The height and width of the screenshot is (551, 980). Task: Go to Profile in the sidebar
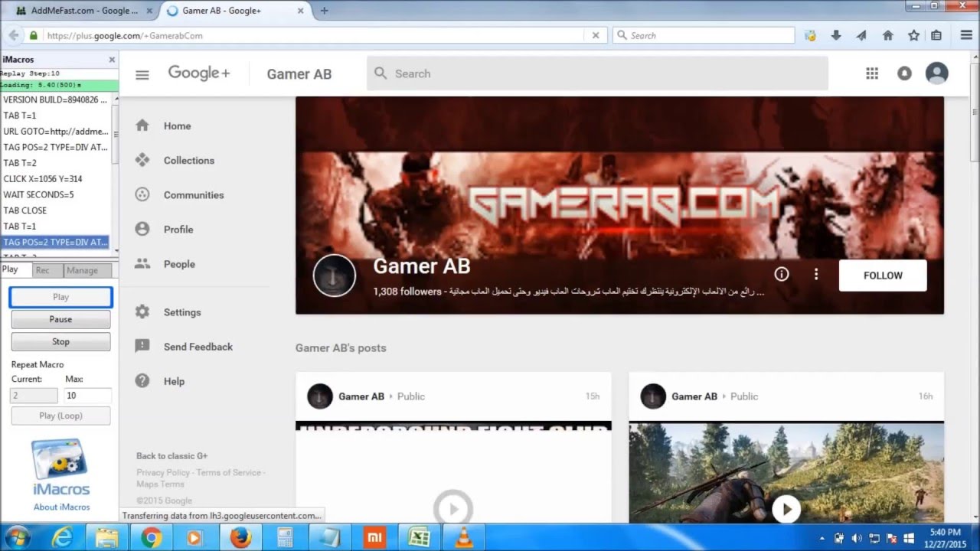coord(178,230)
